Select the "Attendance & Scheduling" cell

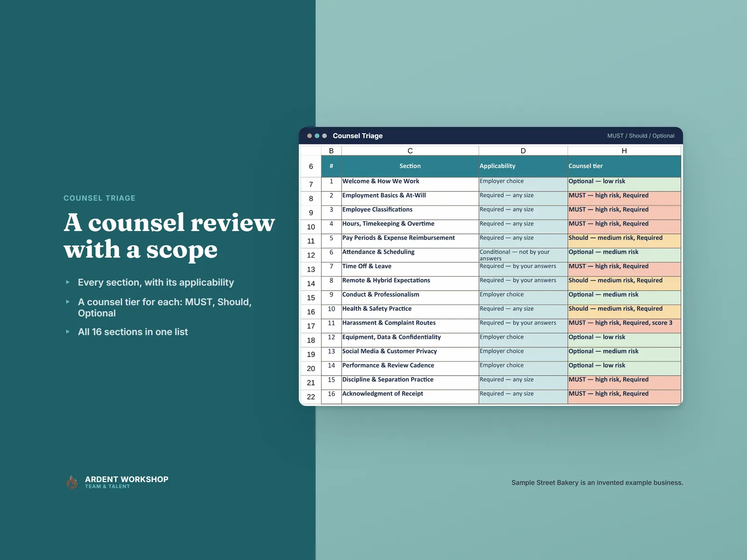click(410, 255)
